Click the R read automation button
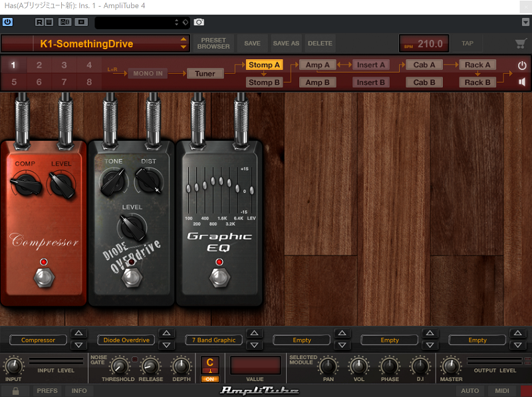 pos(40,22)
